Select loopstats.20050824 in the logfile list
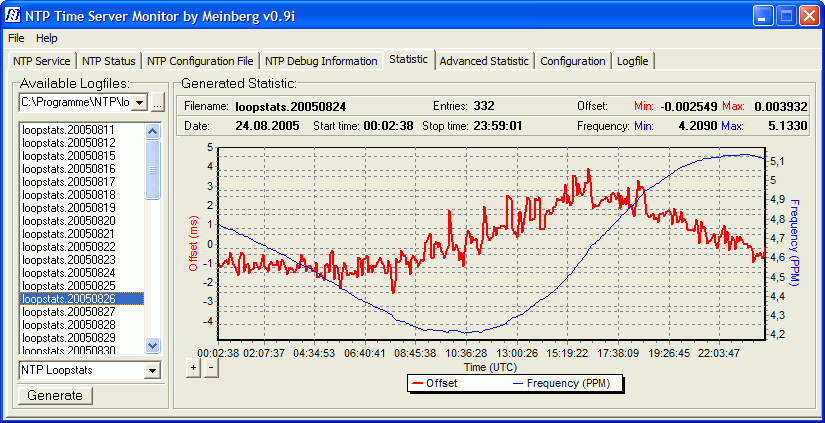Screen dimensions: 825x423 coord(68,273)
